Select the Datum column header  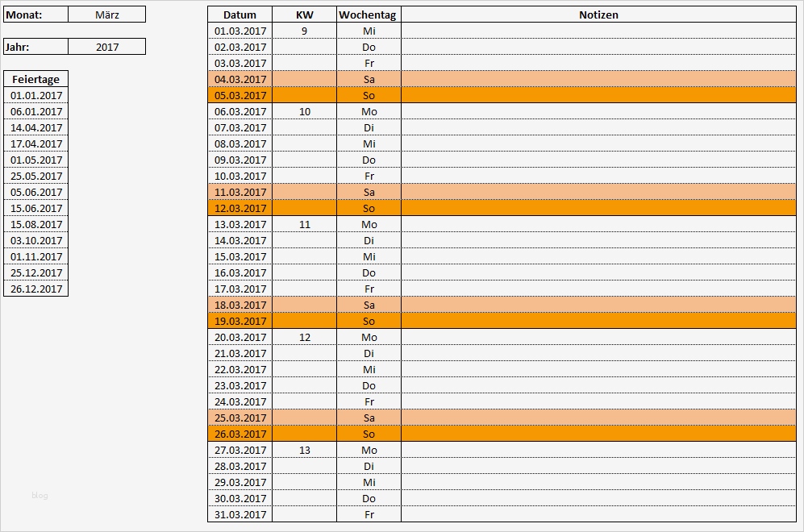[x=239, y=15]
